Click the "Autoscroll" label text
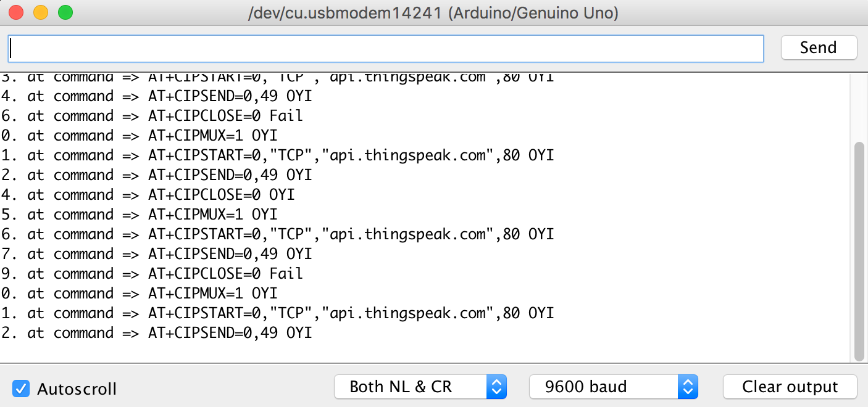The image size is (868, 407). [77, 389]
